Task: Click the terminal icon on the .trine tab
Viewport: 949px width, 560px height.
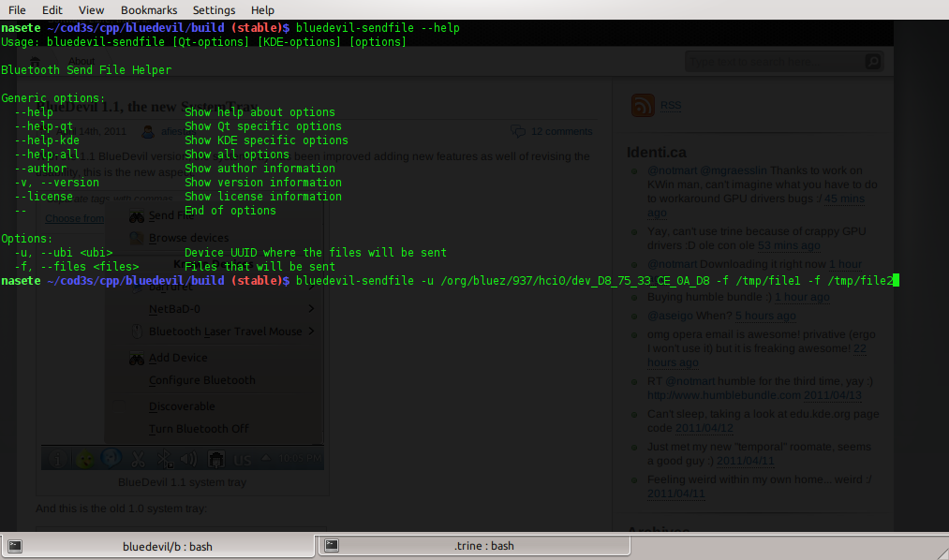Action: 332,546
